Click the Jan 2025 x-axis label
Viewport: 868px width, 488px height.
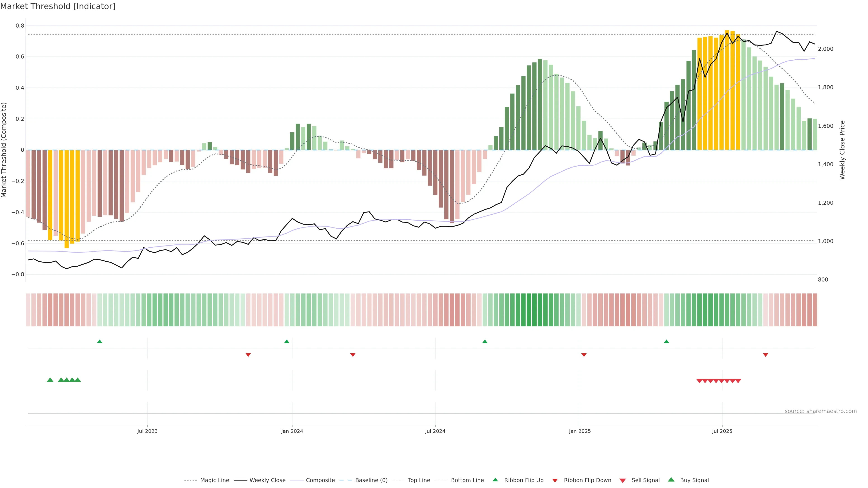pyautogui.click(x=580, y=431)
